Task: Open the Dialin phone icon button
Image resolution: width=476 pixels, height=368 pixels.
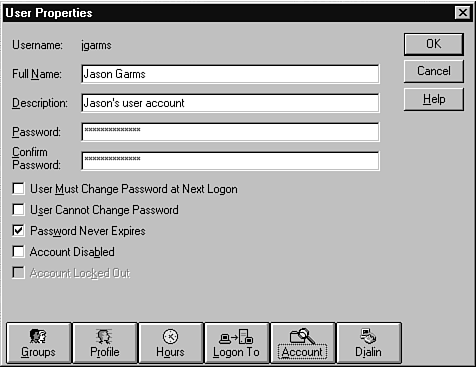Action: pyautogui.click(x=369, y=343)
